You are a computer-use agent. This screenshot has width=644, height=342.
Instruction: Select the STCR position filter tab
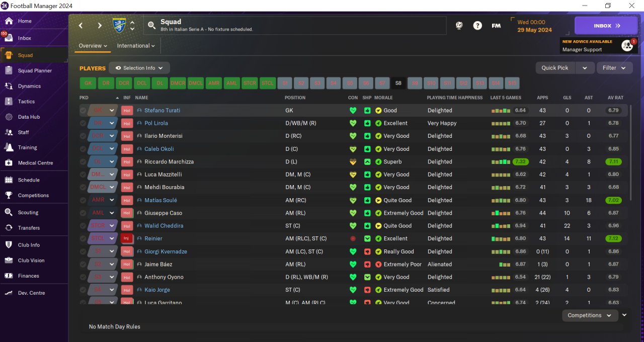tap(250, 83)
